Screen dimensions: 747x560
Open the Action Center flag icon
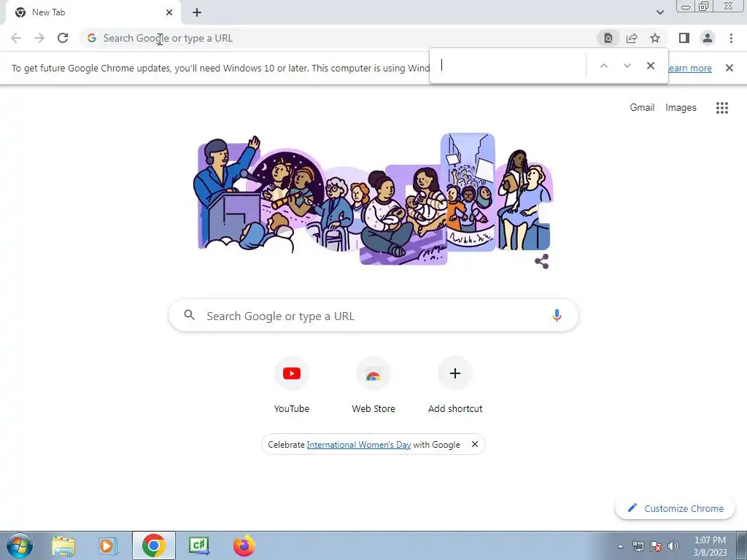coord(656,546)
